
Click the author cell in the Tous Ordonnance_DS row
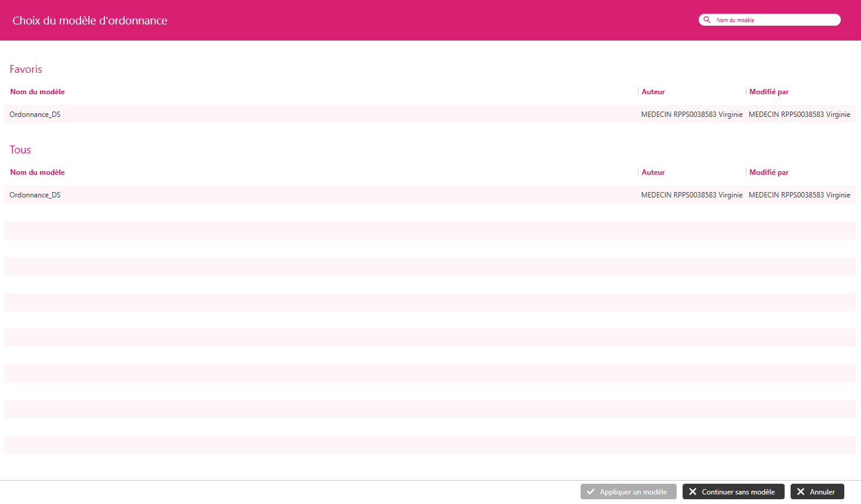tap(692, 195)
